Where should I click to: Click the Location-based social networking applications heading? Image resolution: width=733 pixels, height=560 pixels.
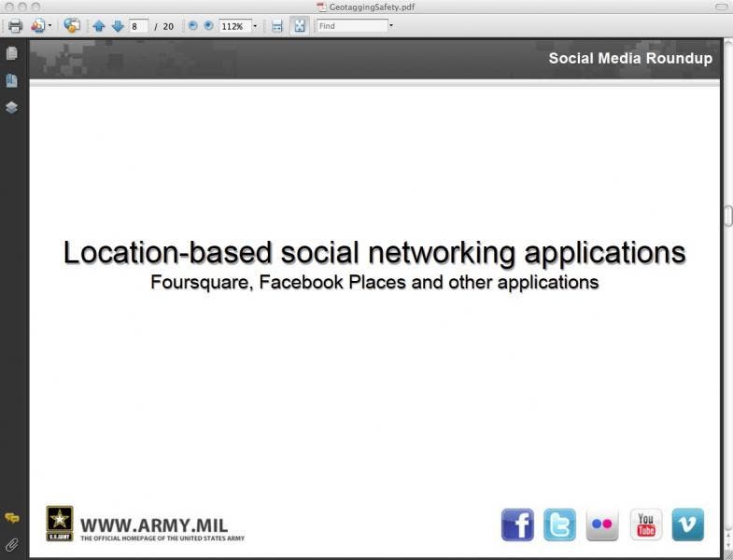click(374, 252)
